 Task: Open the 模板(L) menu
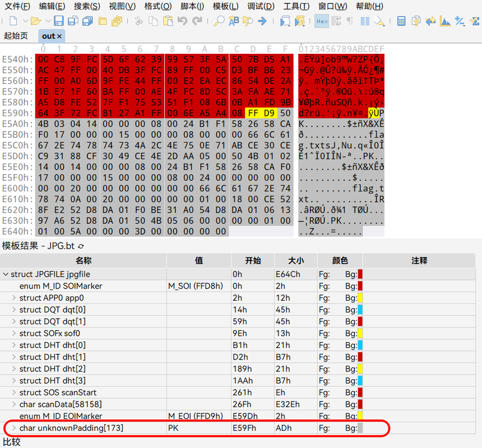click(225, 6)
